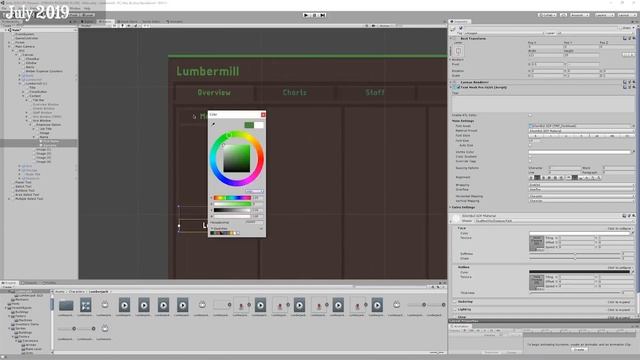Pick a color with the eyedropper in Color window
The image size is (640, 360).
(x=213, y=124)
